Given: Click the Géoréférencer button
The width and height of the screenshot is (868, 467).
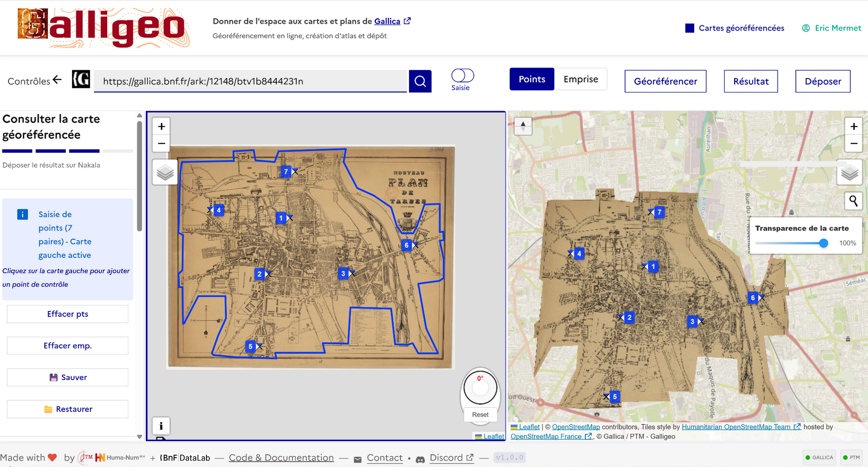Looking at the screenshot, I should tap(665, 81).
